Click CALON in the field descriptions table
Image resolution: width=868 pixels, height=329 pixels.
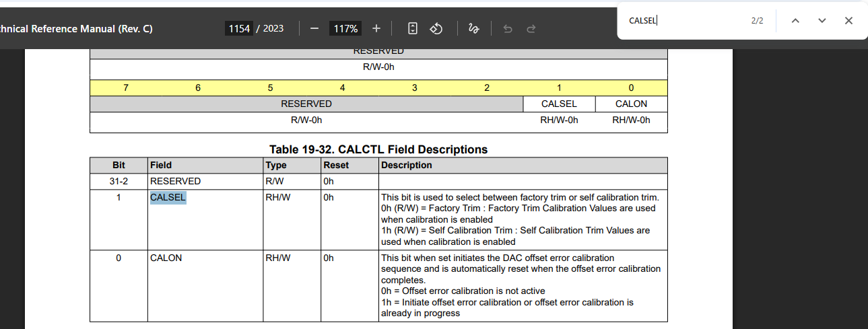click(x=166, y=258)
